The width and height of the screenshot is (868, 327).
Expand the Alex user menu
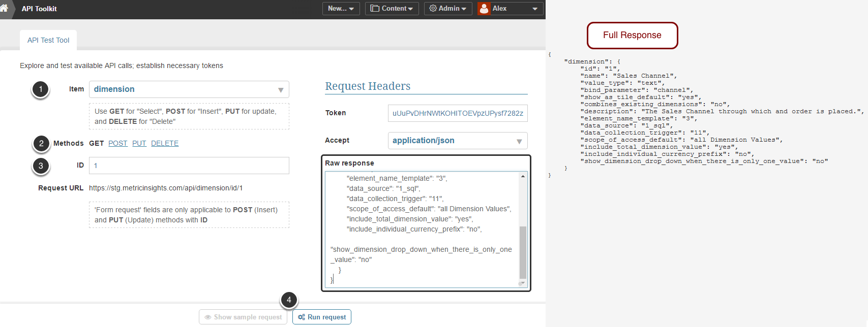[511, 9]
